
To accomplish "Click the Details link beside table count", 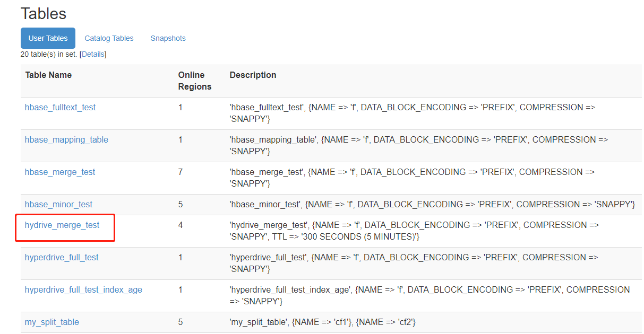I will tap(93, 54).
